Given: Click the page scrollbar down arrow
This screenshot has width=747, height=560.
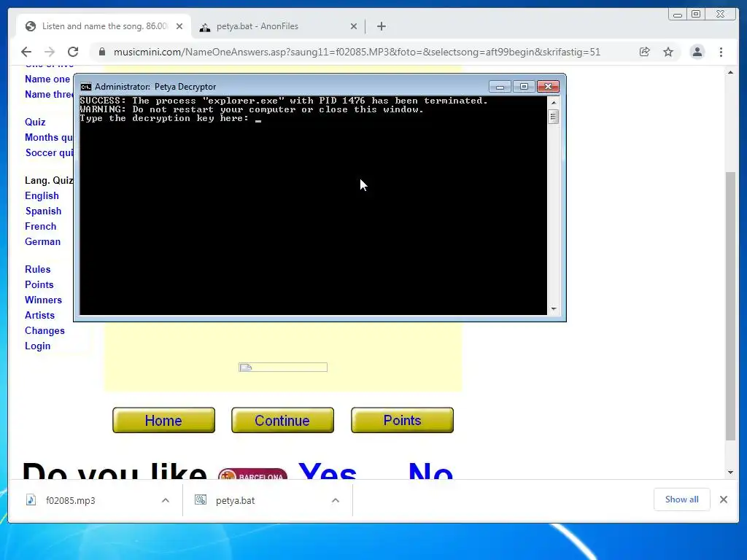Looking at the screenshot, I should pos(730,472).
